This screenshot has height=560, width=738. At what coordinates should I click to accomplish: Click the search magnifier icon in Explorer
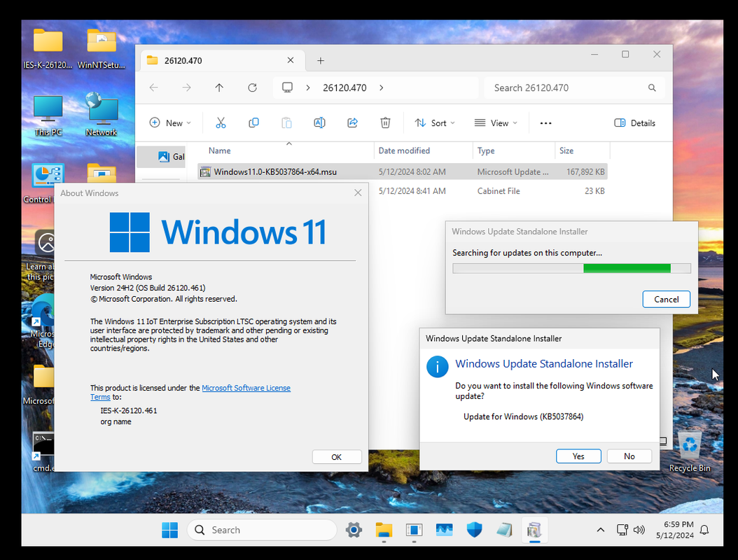pyautogui.click(x=652, y=87)
